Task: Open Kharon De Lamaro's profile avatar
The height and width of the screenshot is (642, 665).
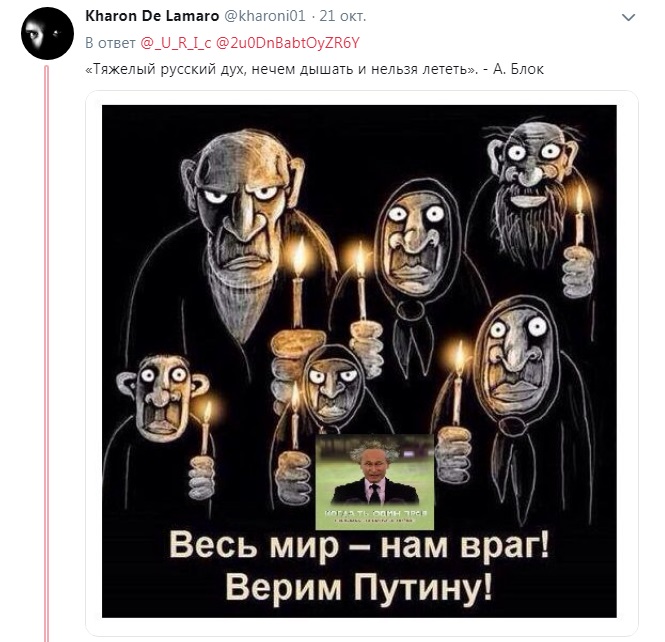Action: (47, 33)
